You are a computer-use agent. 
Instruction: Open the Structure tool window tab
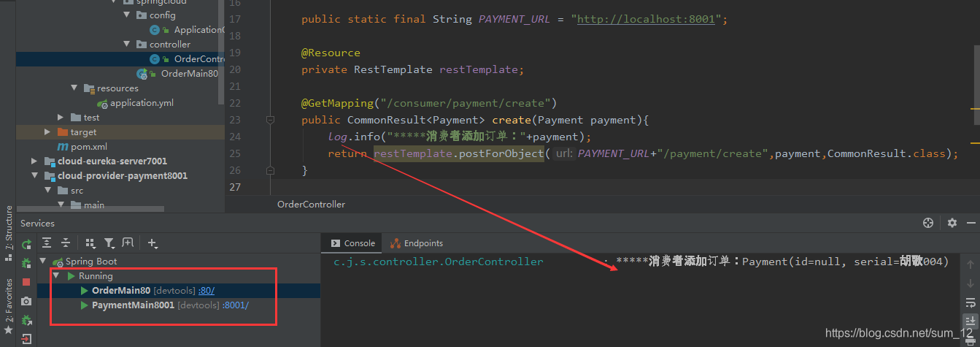click(x=8, y=234)
